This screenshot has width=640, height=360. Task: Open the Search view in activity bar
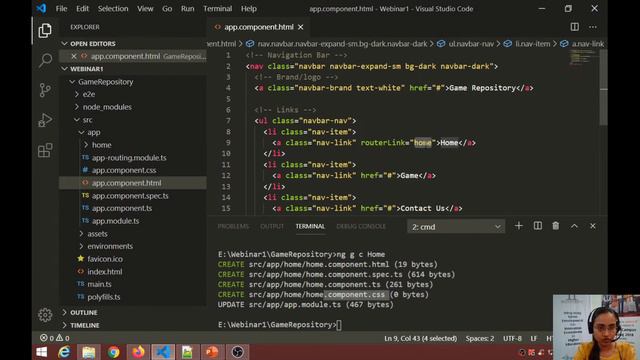[45, 60]
